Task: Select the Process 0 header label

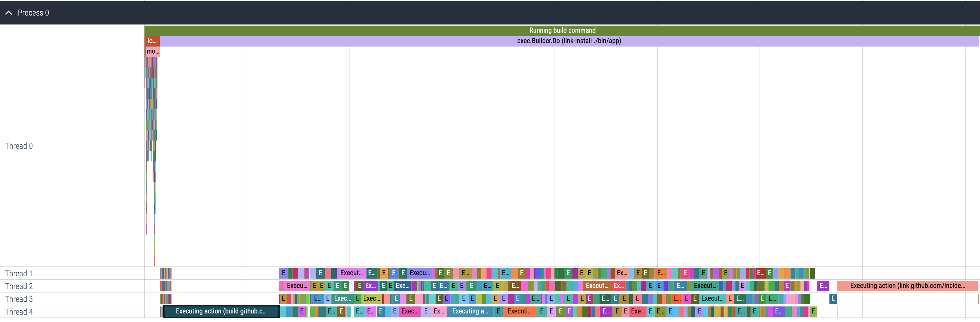Action: (x=33, y=13)
